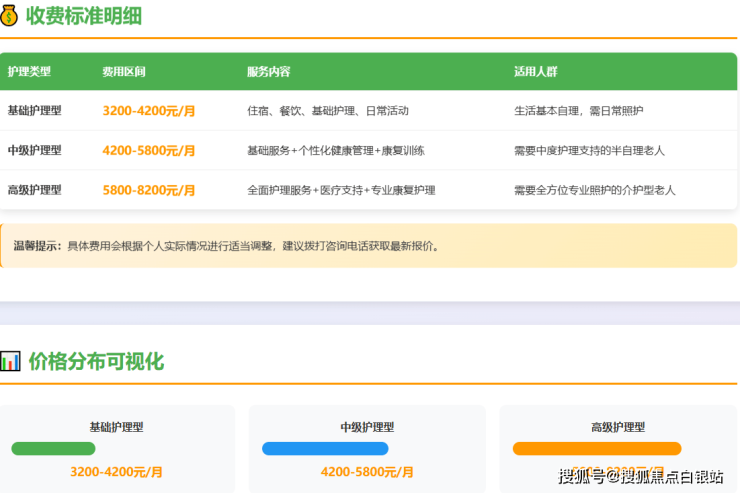Click the 温馨提示 notice box
The image size is (740, 493).
click(368, 246)
